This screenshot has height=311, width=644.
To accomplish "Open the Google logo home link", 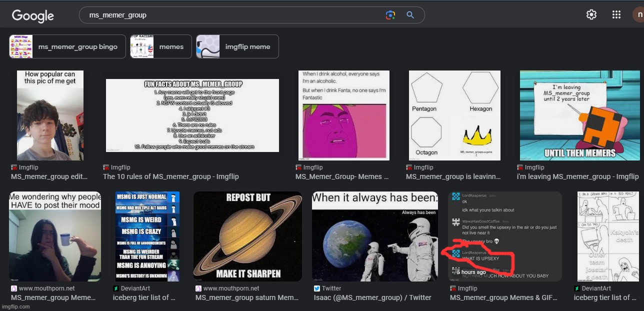I will click(33, 15).
